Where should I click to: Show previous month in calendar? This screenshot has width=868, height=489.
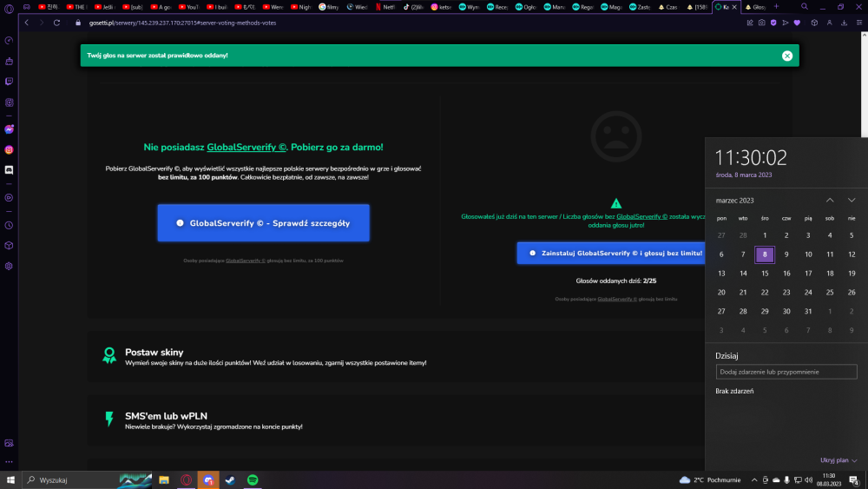(x=830, y=200)
